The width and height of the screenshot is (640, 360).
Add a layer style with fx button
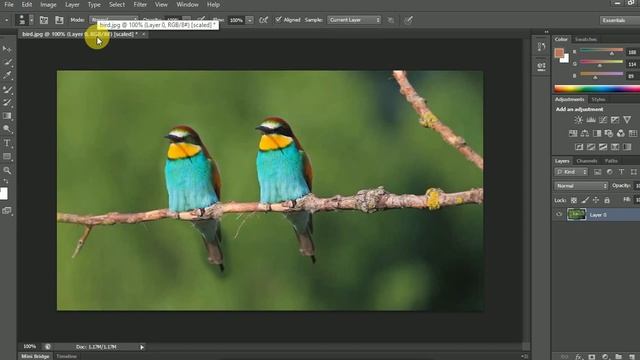coord(578,356)
